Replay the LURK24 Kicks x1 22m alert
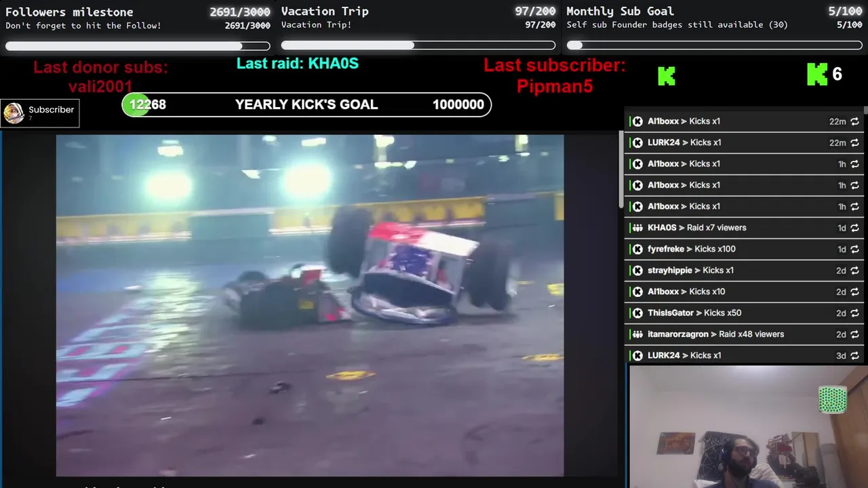This screenshot has width=868, height=488. (854, 142)
